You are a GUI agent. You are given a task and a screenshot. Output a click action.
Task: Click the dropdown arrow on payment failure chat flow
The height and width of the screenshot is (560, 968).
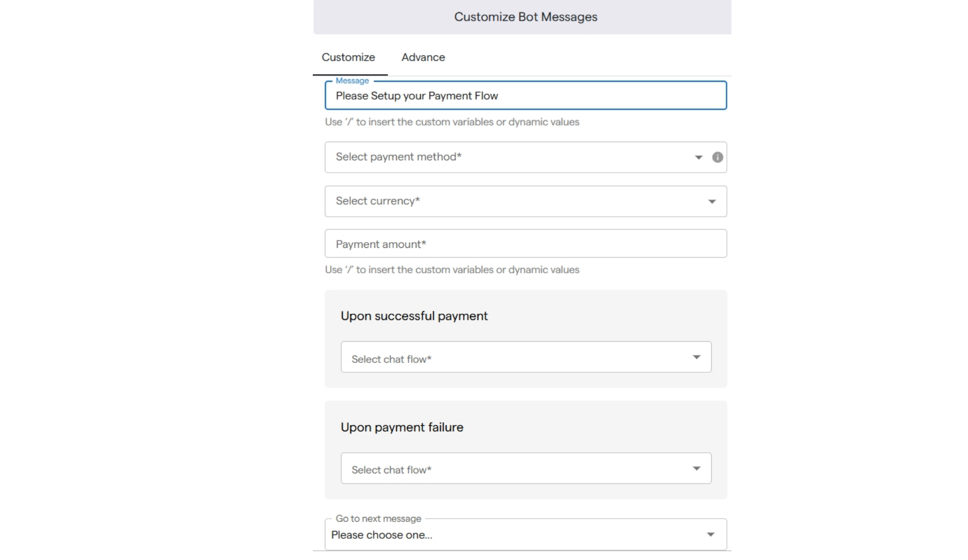(x=697, y=468)
